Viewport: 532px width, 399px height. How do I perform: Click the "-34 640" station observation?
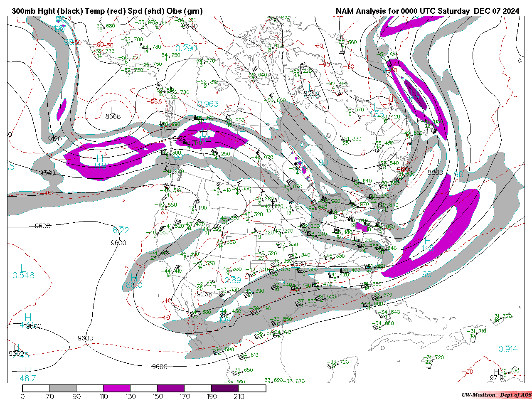[x=390, y=312]
